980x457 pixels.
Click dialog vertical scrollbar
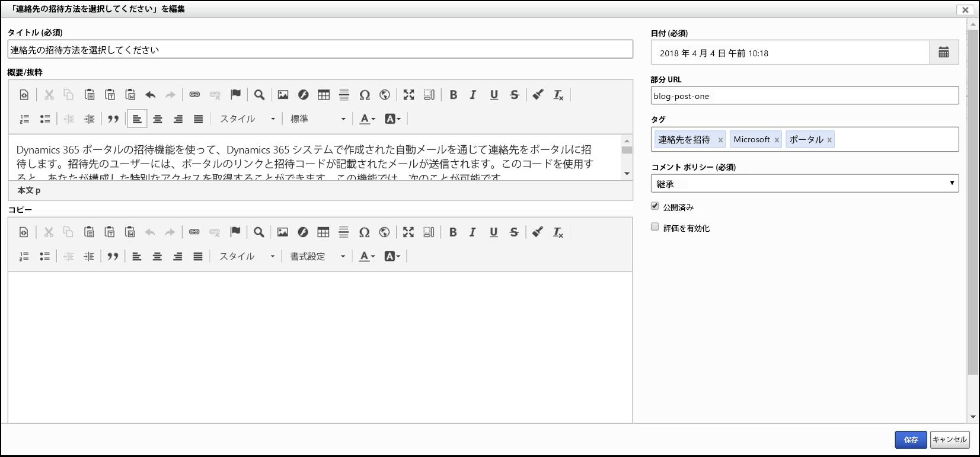pos(973,202)
